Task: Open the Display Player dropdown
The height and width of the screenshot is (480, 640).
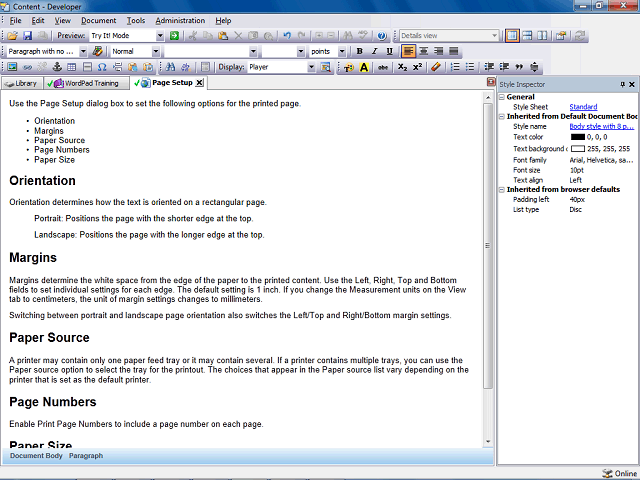Action: (311, 67)
